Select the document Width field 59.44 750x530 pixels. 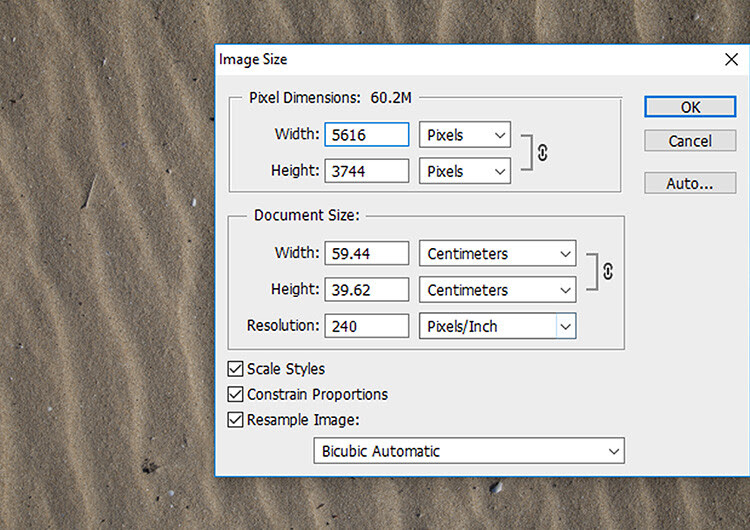(x=367, y=253)
